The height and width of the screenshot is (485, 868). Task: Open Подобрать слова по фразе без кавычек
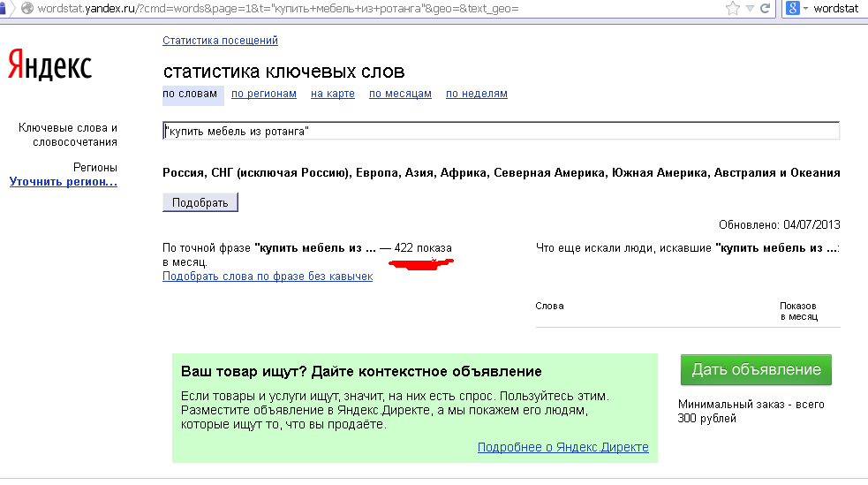[268, 277]
